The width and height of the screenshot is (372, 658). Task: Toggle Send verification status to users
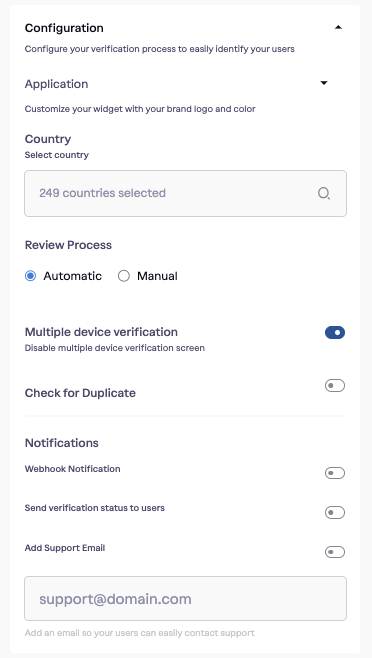click(335, 512)
